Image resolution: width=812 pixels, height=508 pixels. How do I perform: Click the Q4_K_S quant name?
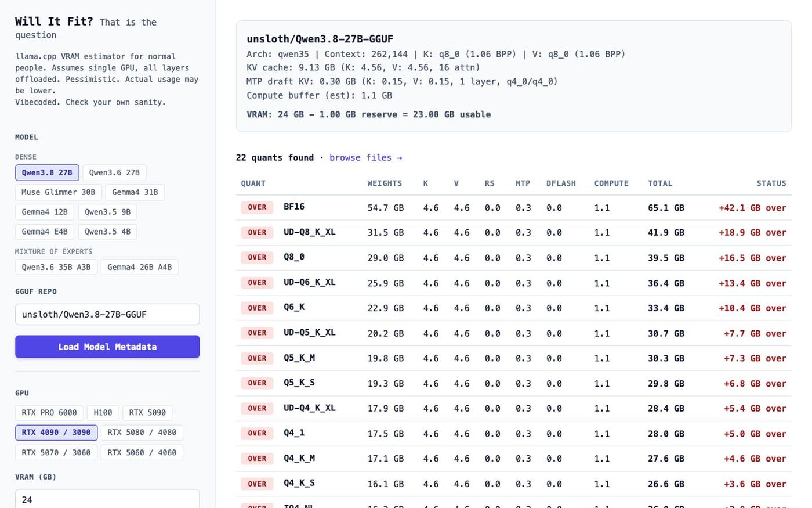pos(299,483)
